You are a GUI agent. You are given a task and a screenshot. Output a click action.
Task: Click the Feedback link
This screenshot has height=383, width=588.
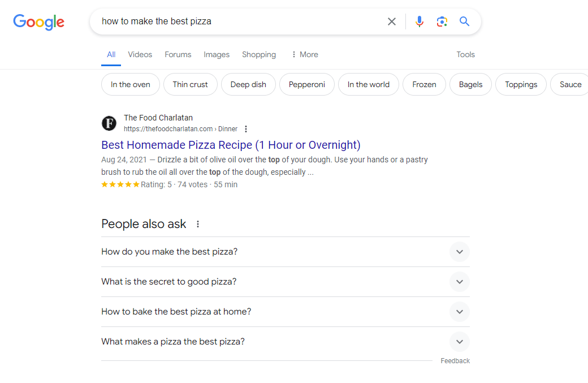pos(455,361)
